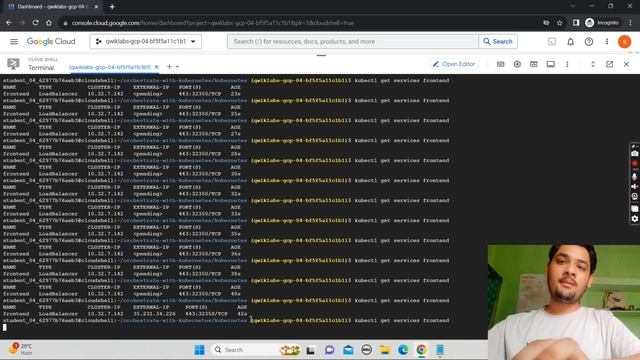This screenshot has height=360, width=640.
Task: Open Web Preview monitor icon
Action: (551, 64)
